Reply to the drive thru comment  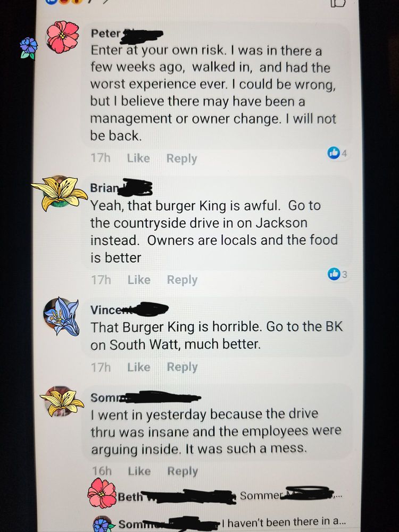182,471
